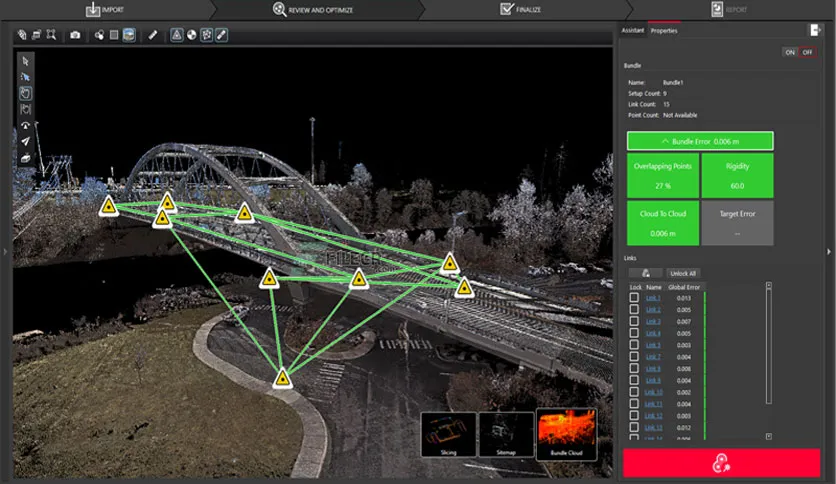
Task: Collapse the Bundle Error 0.006 m bar
Action: (x=700, y=142)
